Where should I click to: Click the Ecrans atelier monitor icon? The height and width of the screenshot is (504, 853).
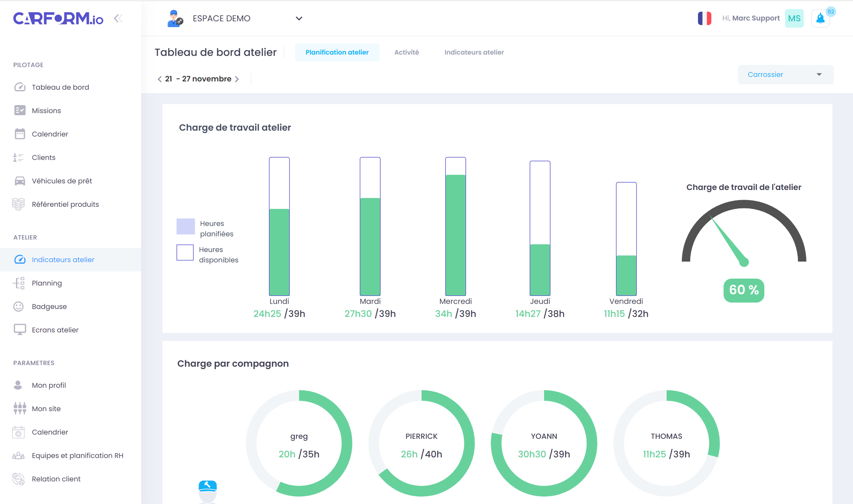[19, 329]
